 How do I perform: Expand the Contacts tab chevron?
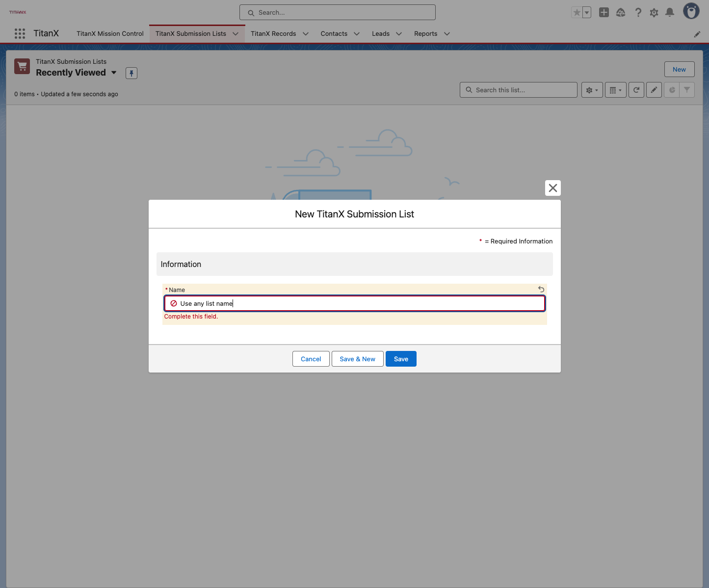pos(357,34)
